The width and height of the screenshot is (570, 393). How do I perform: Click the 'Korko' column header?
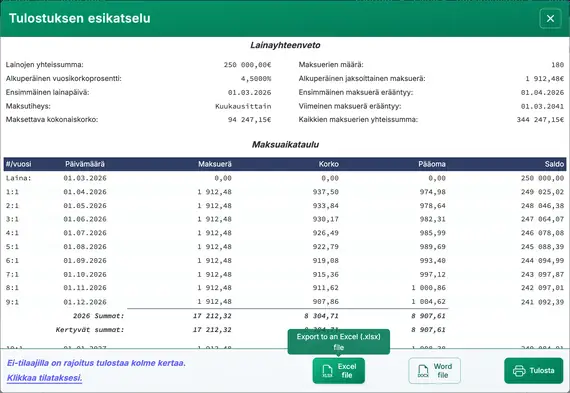pos(329,164)
